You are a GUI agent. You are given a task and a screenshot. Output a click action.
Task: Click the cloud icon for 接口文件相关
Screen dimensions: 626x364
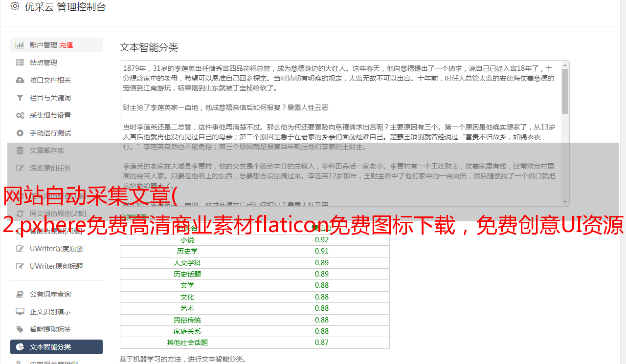20,80
